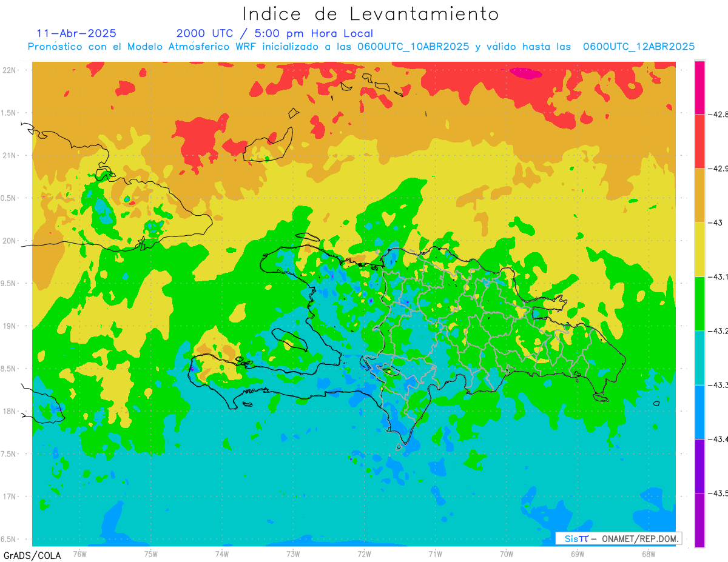This screenshot has height=562, width=728.
Task: Click the "74W" longitude axis label
Action: pos(222,554)
